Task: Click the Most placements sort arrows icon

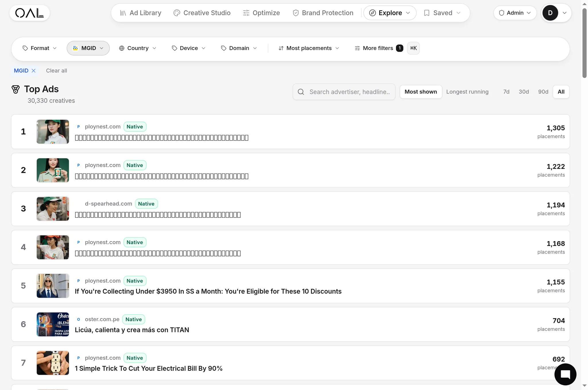Action: tap(281, 48)
